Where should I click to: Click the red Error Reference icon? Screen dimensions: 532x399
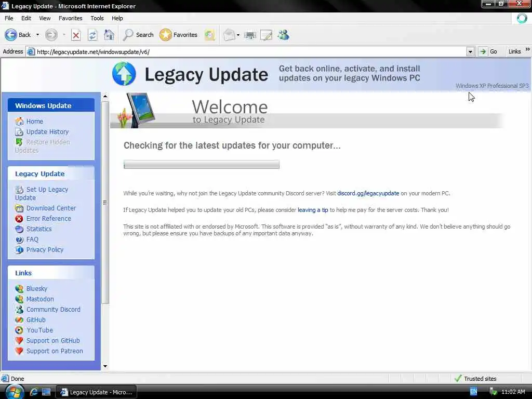19,219
